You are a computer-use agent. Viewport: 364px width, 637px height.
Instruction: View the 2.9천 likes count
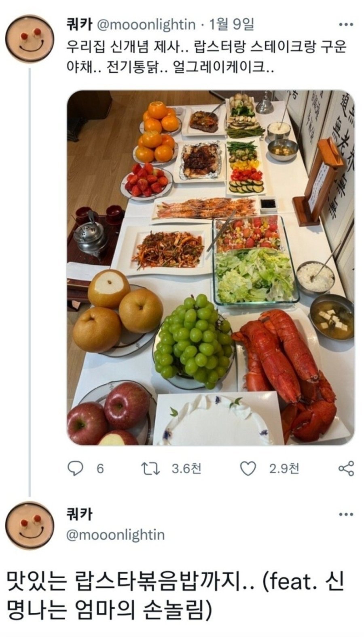click(284, 469)
